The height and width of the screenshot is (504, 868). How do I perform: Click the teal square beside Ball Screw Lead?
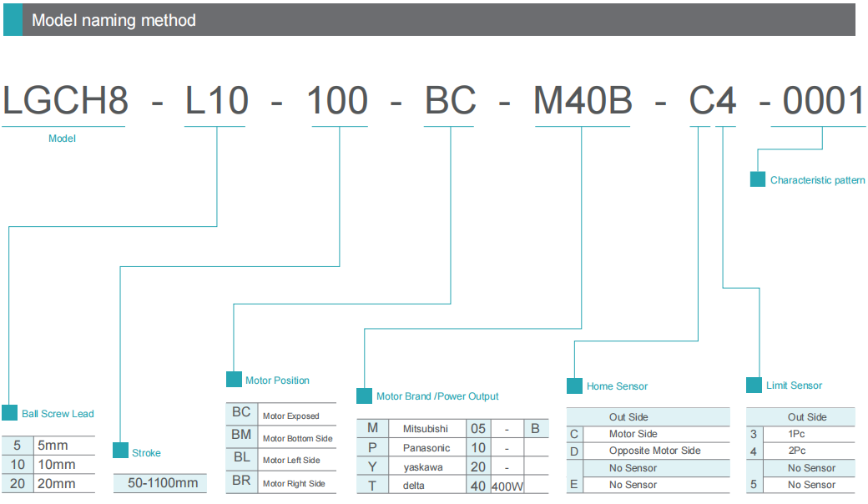[9, 413]
